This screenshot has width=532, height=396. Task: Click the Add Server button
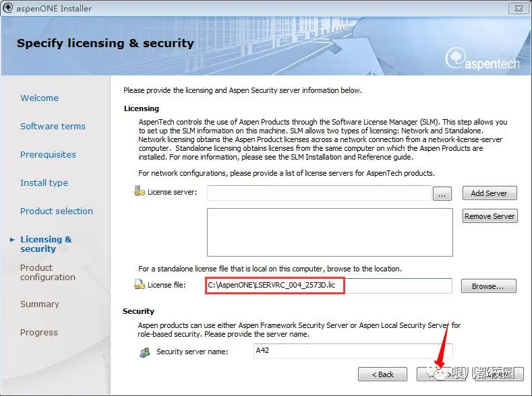click(x=490, y=193)
